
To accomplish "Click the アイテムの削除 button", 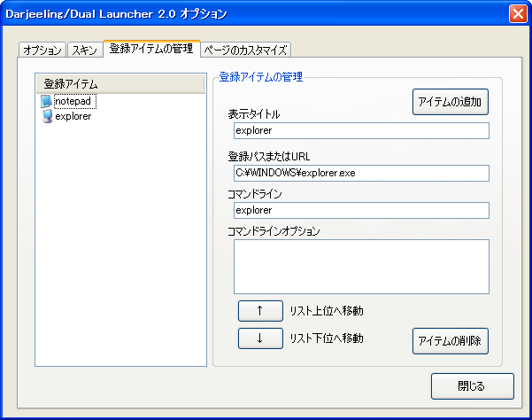I will click(451, 340).
